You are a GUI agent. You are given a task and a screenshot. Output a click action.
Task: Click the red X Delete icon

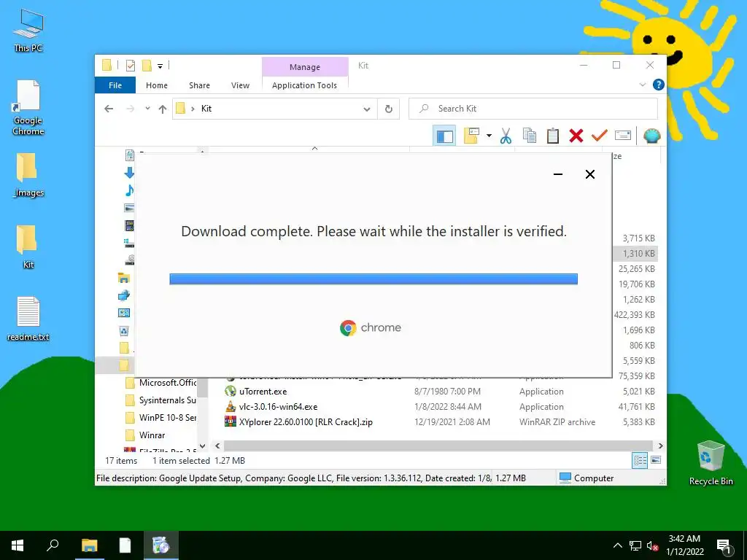576,136
